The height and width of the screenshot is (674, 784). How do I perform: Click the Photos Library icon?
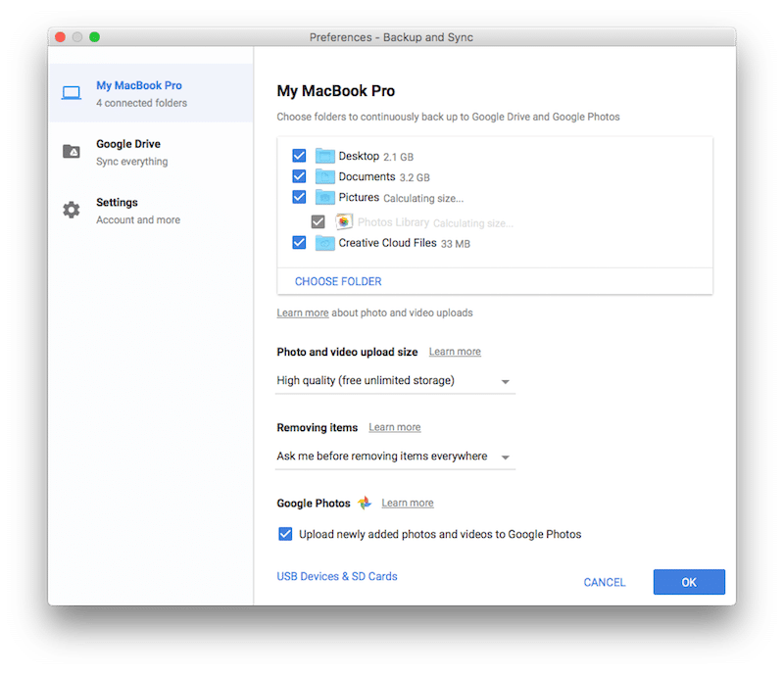[x=344, y=222]
